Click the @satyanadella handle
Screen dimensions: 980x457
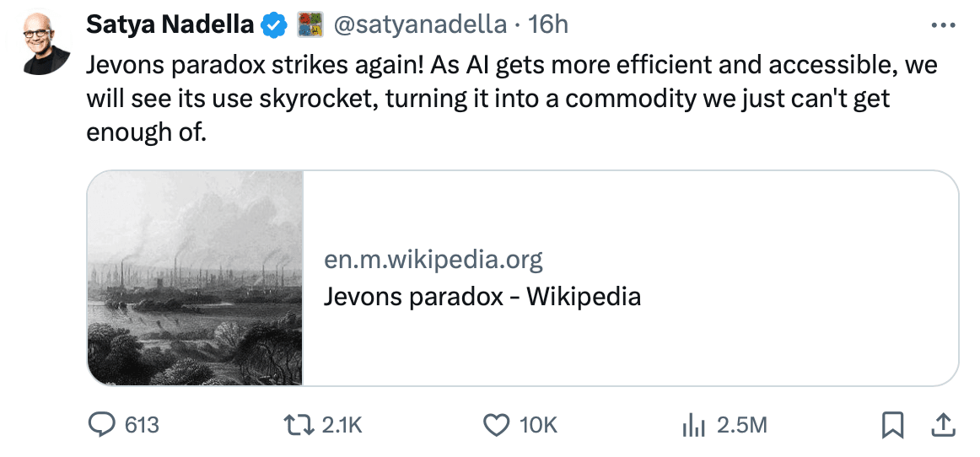pyautogui.click(x=419, y=25)
